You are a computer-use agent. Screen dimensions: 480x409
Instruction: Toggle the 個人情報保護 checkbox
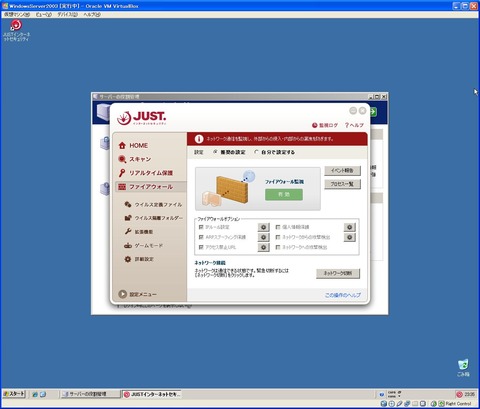[278, 227]
